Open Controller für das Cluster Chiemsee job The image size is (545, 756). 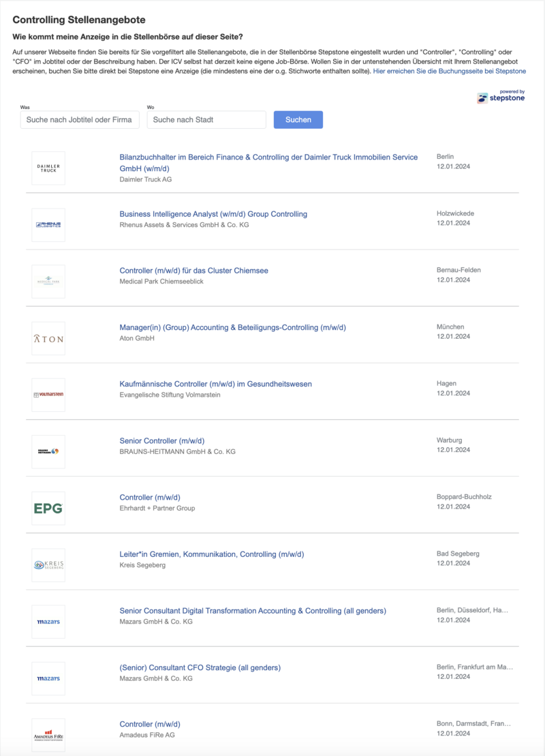coord(193,271)
